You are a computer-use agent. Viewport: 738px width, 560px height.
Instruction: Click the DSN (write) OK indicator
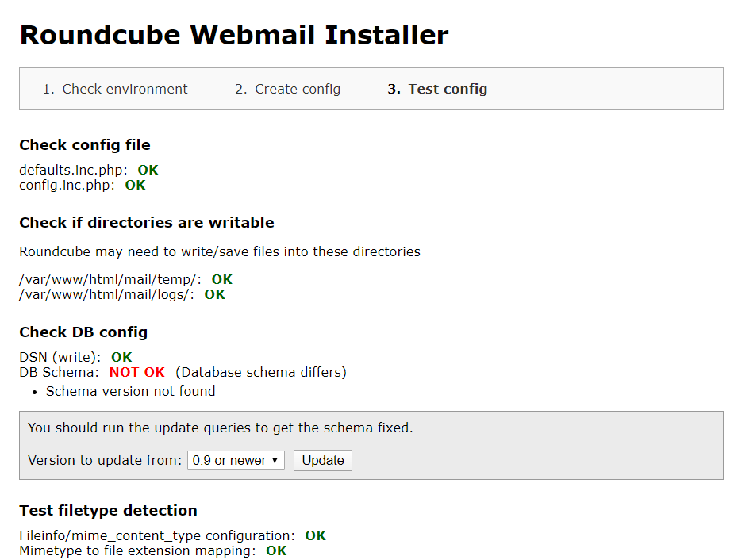click(x=121, y=357)
